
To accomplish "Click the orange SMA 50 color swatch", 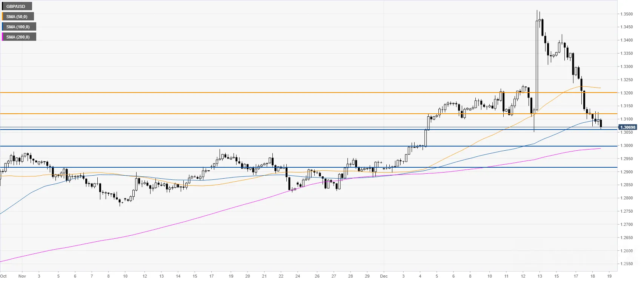I will (3, 17).
